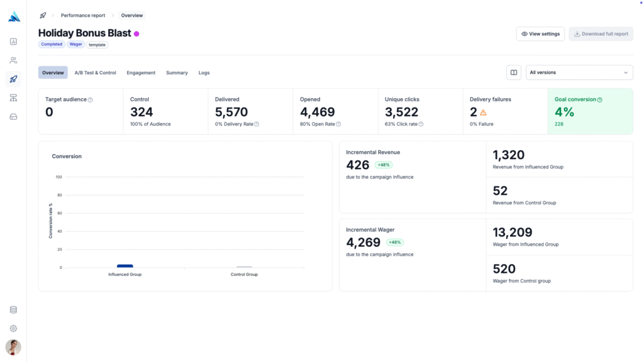Click Target audience info help icon
The image size is (644, 362).
tap(91, 100)
